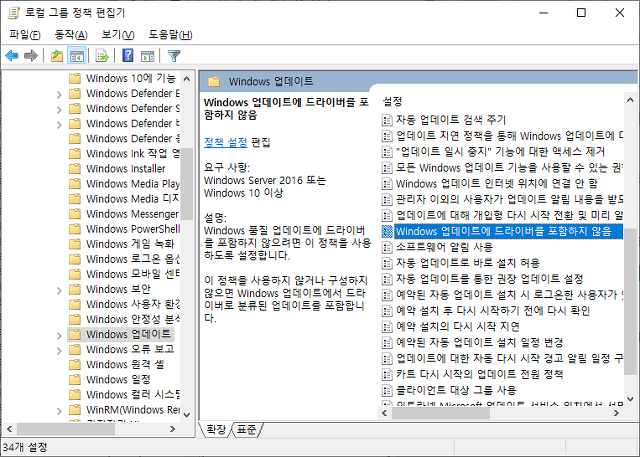Open the 보기(V) menu
The image size is (640, 457).
(x=118, y=35)
